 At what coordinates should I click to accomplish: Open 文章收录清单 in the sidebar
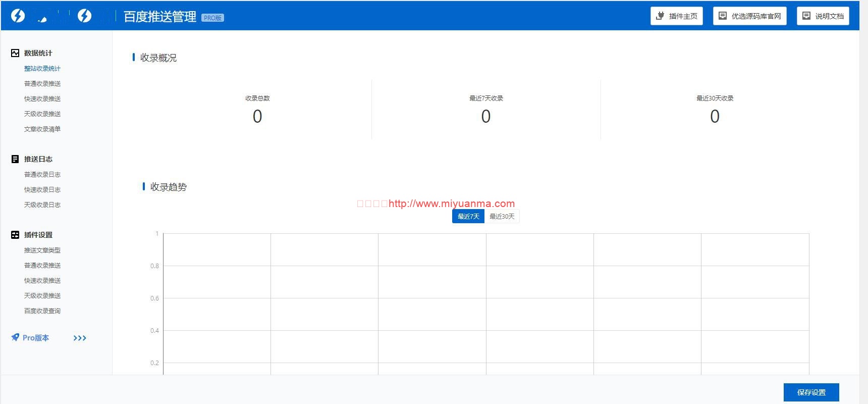coord(42,129)
